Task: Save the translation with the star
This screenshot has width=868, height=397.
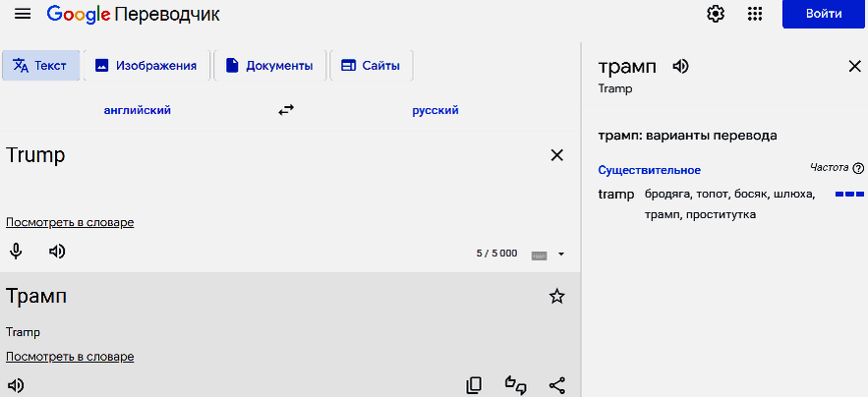Action: (557, 296)
